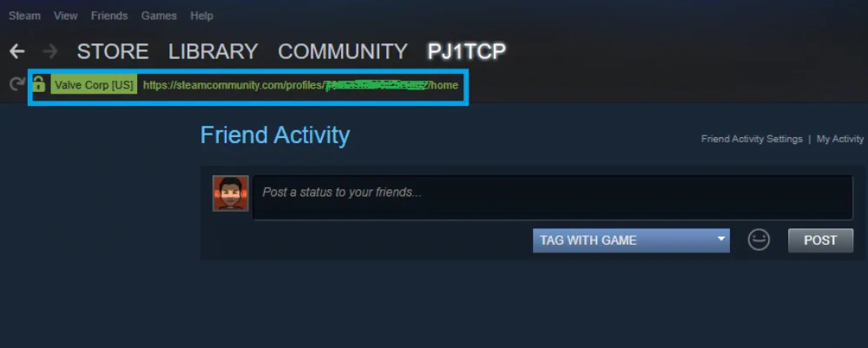Open the Games menu

click(159, 16)
